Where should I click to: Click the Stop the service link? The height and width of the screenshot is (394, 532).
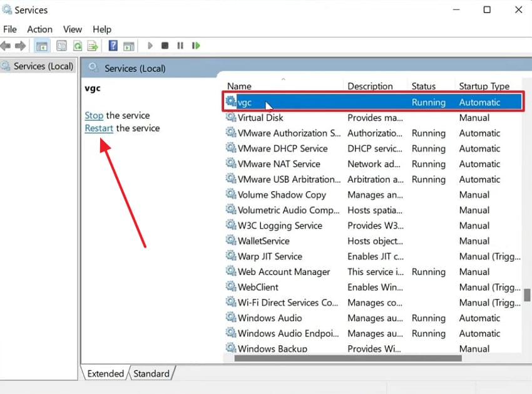tap(94, 115)
